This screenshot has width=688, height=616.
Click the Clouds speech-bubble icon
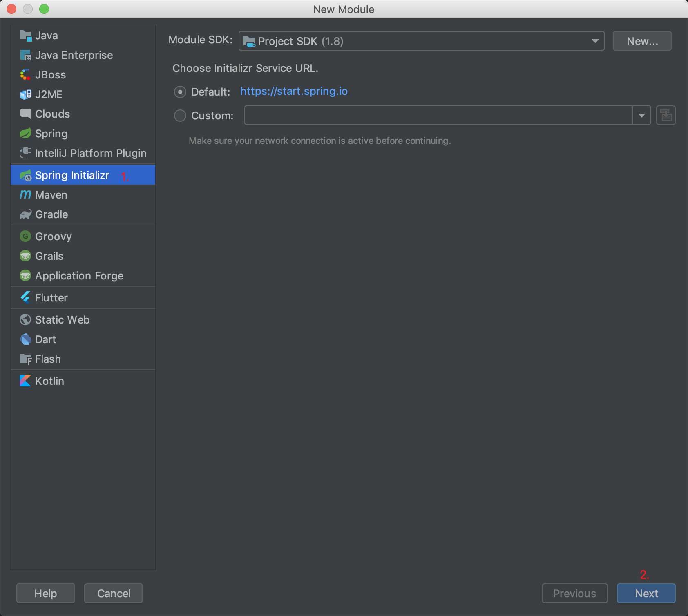[25, 114]
